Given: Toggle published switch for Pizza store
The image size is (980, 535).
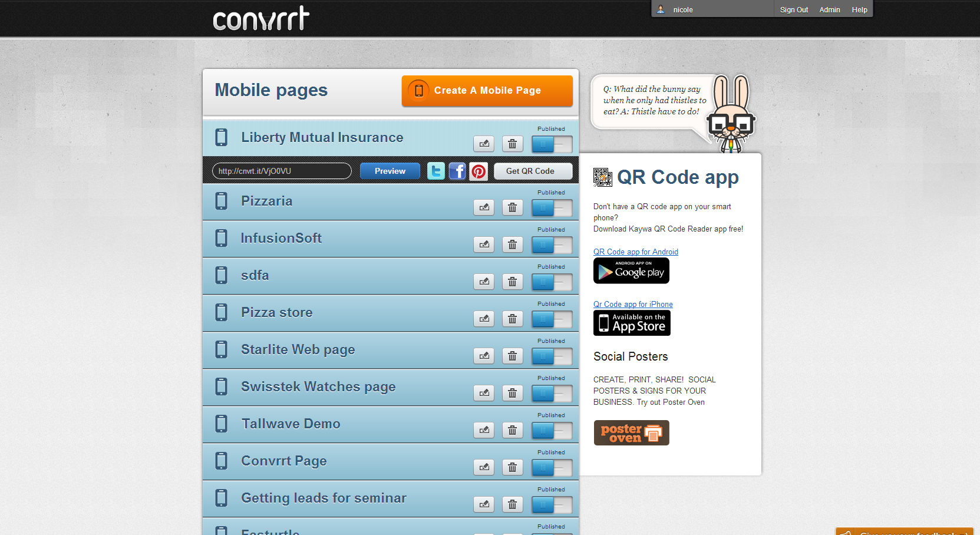Looking at the screenshot, I should (x=552, y=319).
